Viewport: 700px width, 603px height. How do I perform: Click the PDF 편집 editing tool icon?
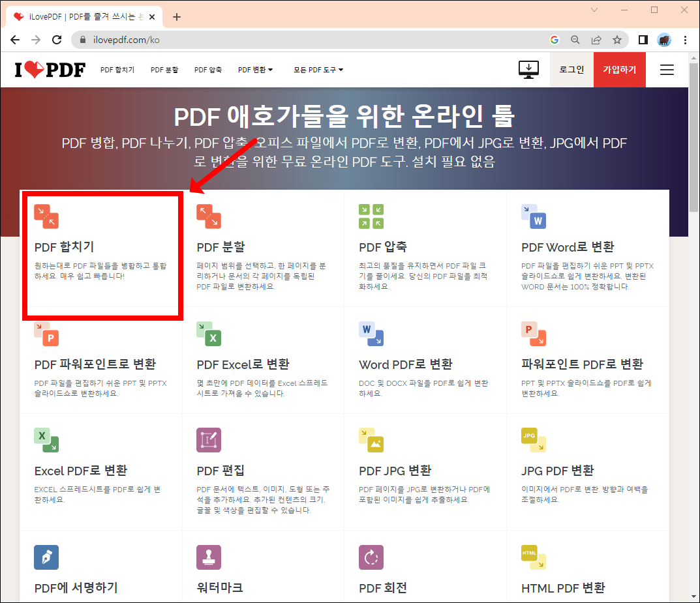(x=209, y=439)
